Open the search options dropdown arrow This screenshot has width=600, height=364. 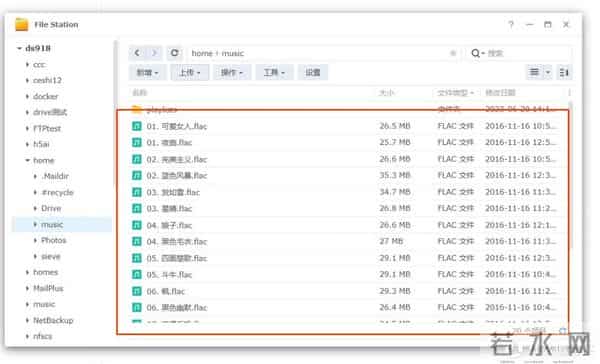tap(483, 53)
